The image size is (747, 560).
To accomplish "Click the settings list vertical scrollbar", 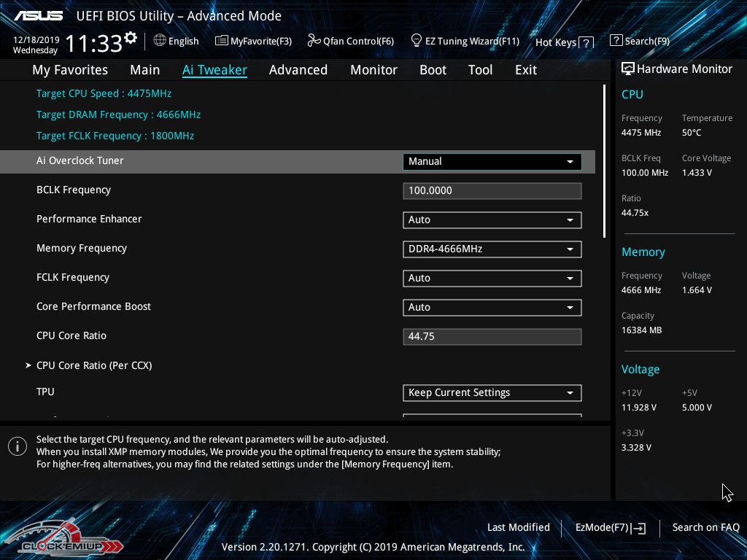I will 604,162.
